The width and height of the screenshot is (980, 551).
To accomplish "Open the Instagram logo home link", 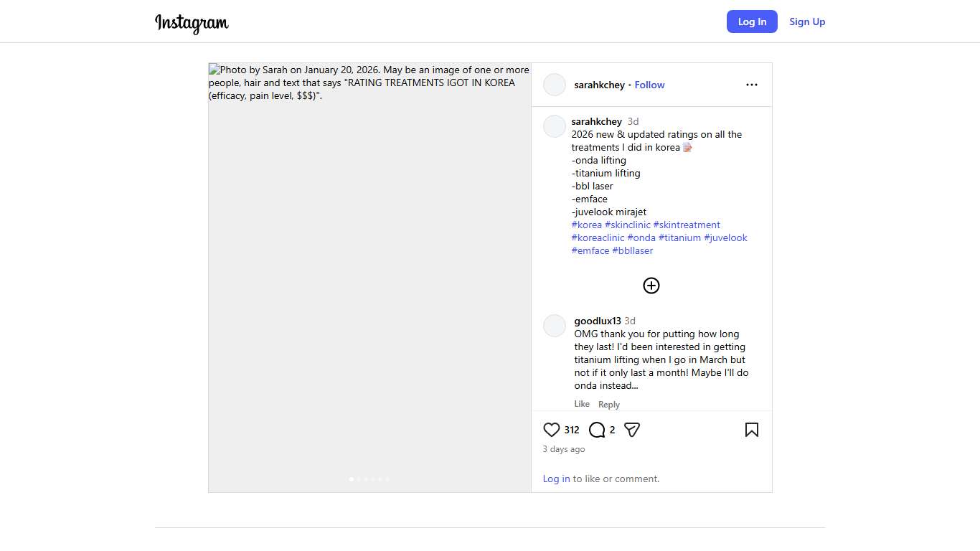I will click(192, 22).
